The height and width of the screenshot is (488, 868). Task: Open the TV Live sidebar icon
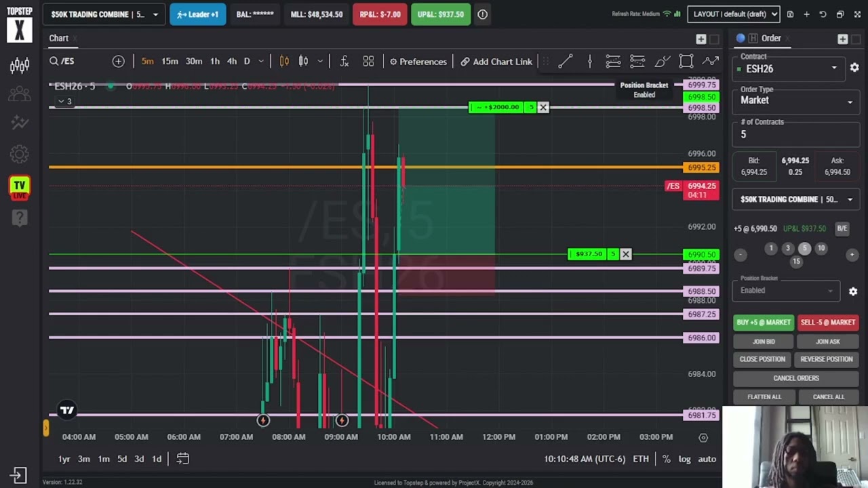pyautogui.click(x=20, y=188)
